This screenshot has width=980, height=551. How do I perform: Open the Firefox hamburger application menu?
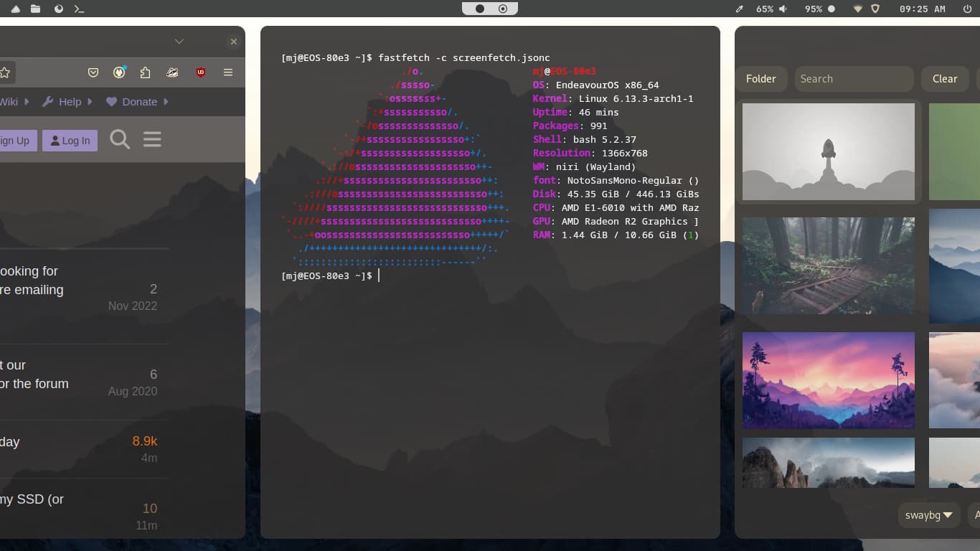228,72
